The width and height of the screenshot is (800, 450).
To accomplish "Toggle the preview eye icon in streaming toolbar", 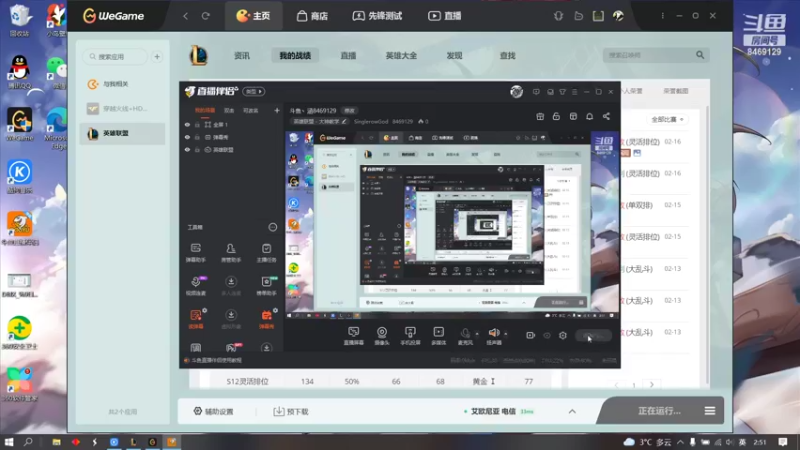I will 547,336.
